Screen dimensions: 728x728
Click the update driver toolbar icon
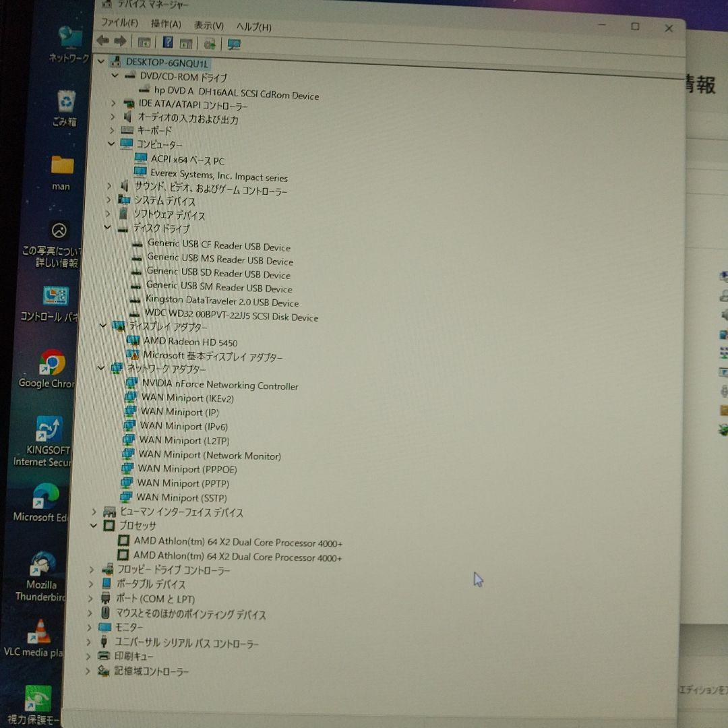pyautogui.click(x=210, y=44)
